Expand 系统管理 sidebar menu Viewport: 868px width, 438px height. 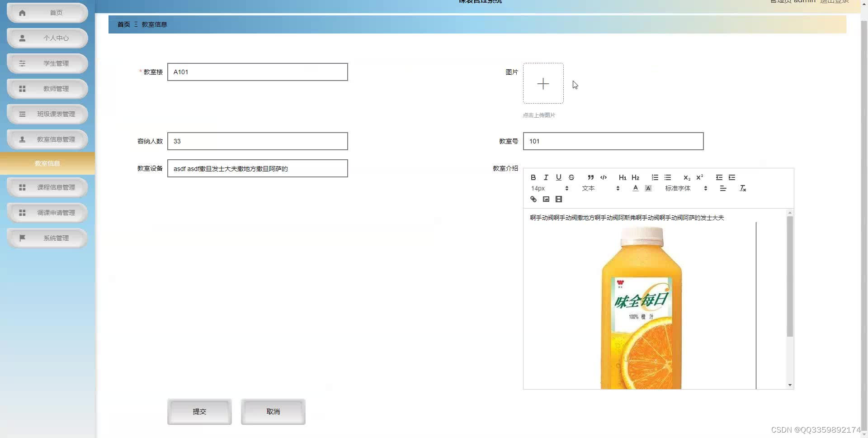(47, 238)
